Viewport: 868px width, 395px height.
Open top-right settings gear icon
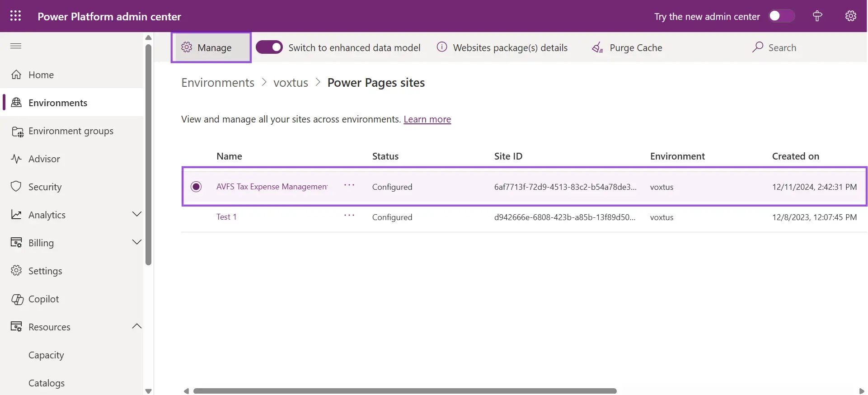[851, 16]
